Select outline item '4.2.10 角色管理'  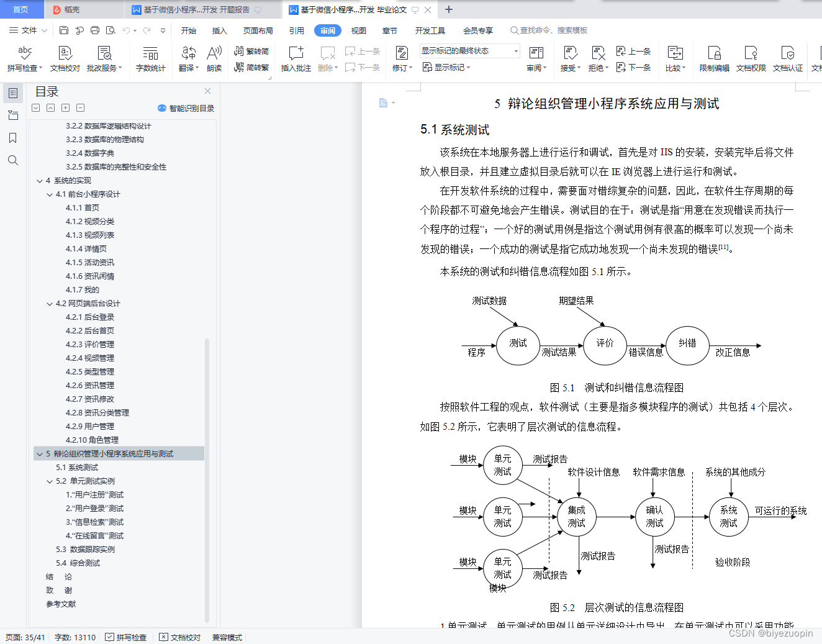[x=92, y=440]
